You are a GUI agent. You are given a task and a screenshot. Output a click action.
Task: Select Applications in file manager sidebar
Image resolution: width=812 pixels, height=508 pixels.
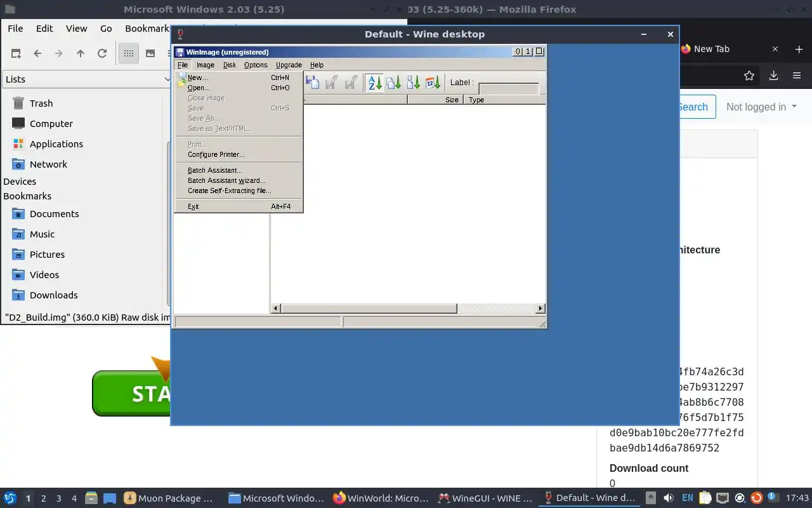coord(56,144)
